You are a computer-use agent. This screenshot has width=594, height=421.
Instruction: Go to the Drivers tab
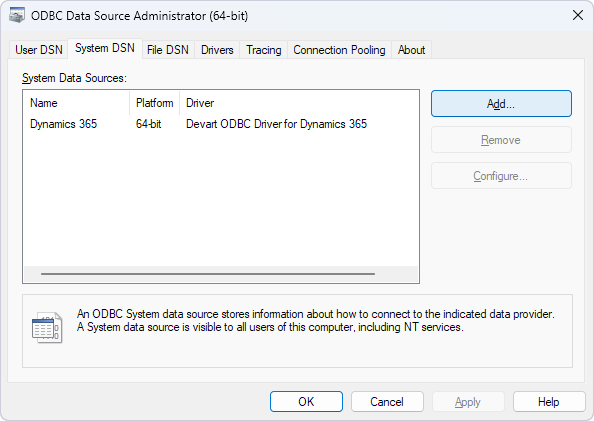click(x=217, y=50)
